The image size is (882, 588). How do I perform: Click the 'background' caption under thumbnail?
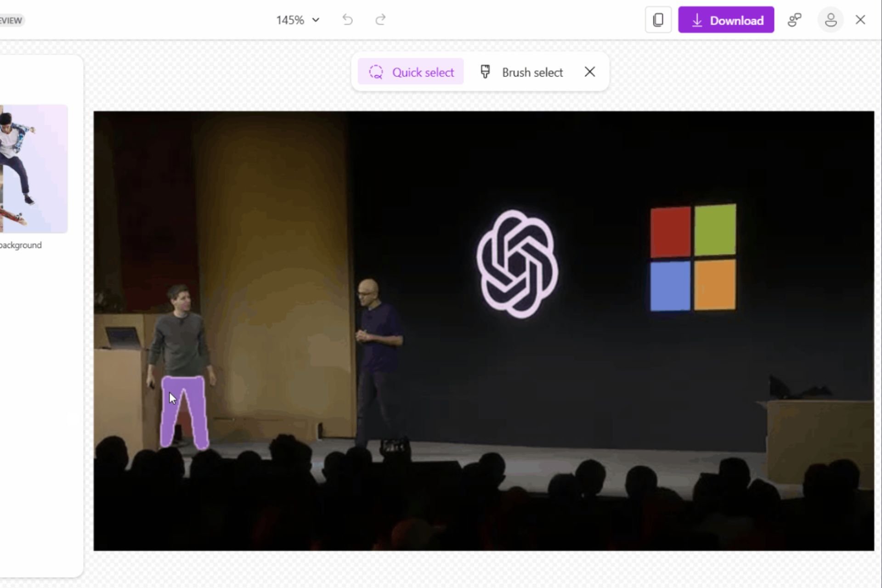[21, 245]
